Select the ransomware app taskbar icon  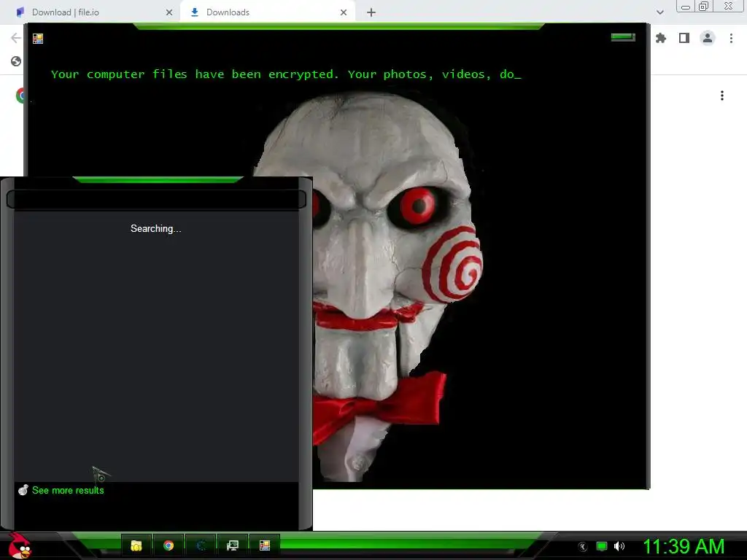(264, 545)
